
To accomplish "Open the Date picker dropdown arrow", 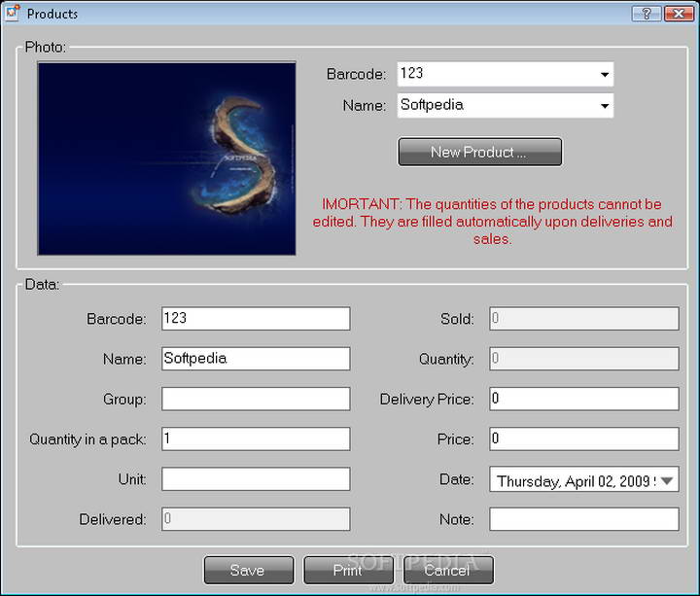I will coord(667,480).
